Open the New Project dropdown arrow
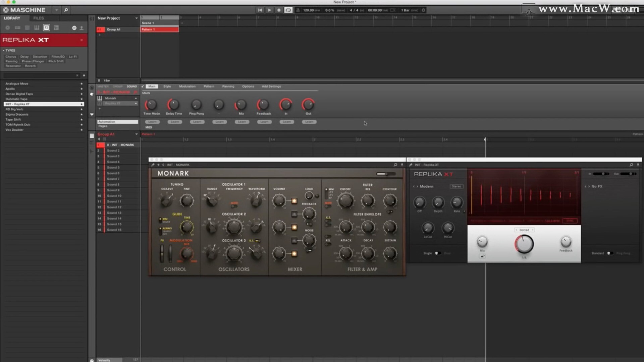This screenshot has height=362, width=644. coord(136,18)
